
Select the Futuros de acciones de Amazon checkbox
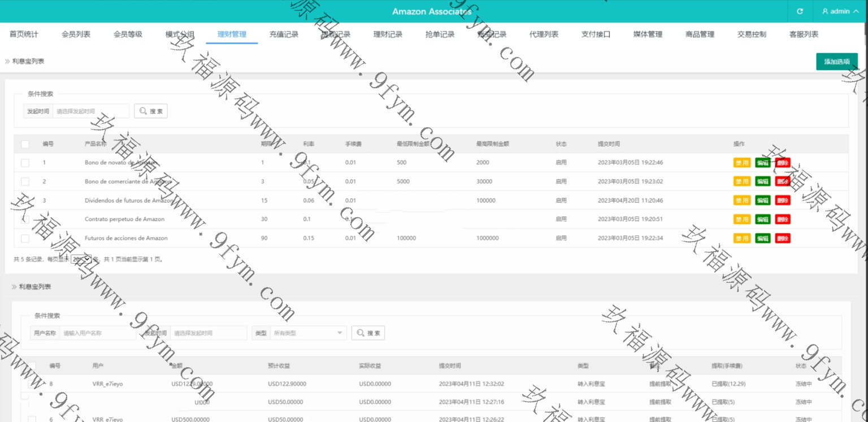coord(25,239)
